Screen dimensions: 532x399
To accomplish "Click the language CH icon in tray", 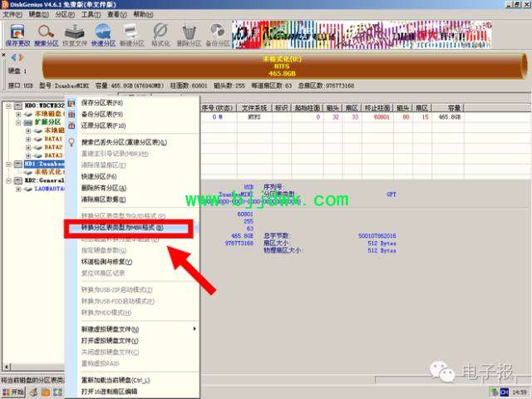I will tap(505, 392).
